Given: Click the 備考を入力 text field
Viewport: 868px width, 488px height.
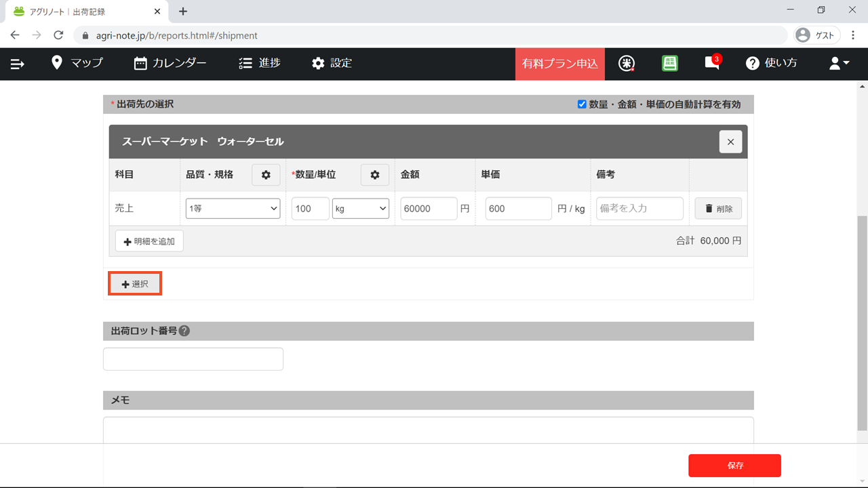Looking at the screenshot, I should [x=639, y=209].
